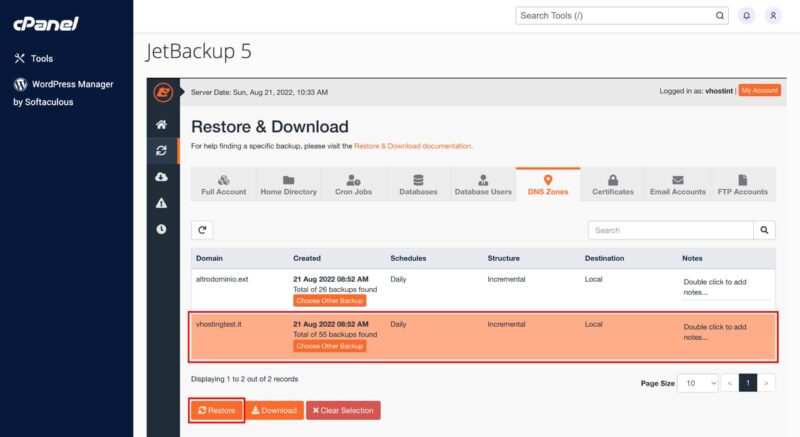The height and width of the screenshot is (437, 800).
Task: Open the cloud downloads sidebar icon
Action: [x=161, y=177]
